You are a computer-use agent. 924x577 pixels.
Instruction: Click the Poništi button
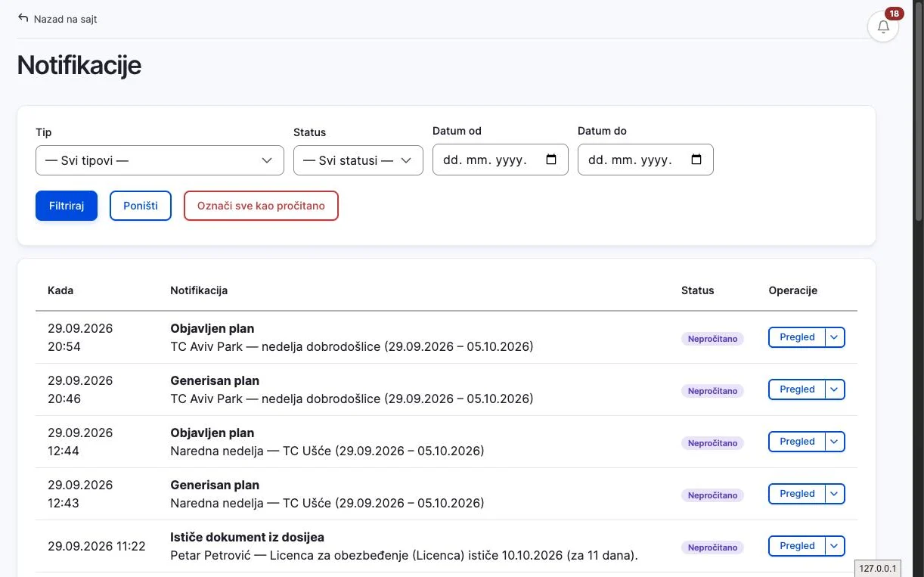click(x=141, y=206)
